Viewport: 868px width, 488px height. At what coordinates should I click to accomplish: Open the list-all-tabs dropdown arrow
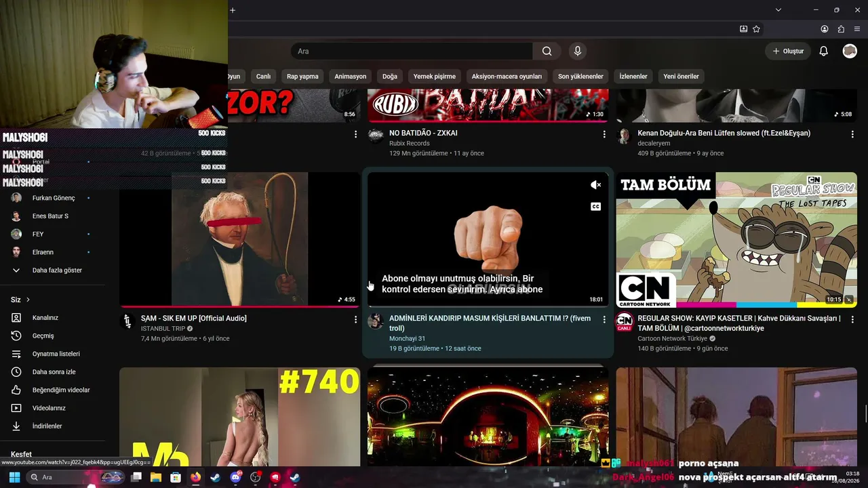point(778,10)
